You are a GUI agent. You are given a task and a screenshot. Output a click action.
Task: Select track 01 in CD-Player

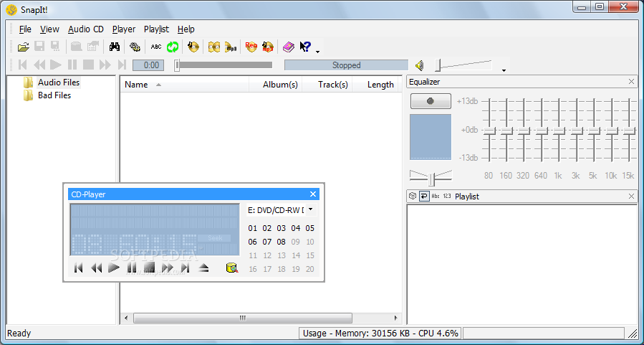pyautogui.click(x=253, y=228)
